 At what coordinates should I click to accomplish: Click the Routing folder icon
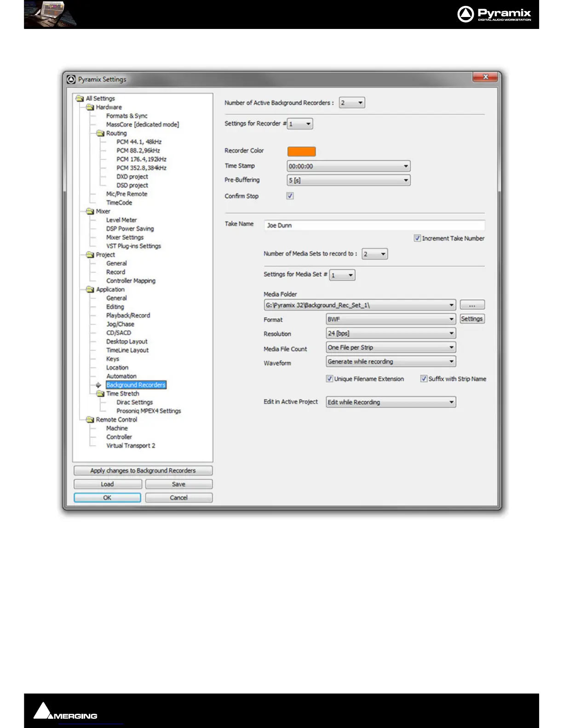100,133
